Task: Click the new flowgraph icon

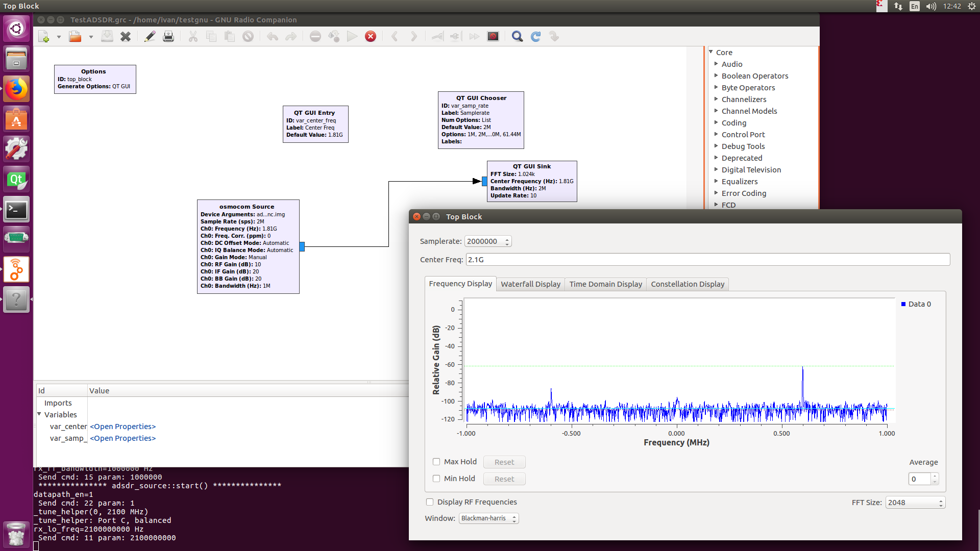Action: [x=44, y=36]
